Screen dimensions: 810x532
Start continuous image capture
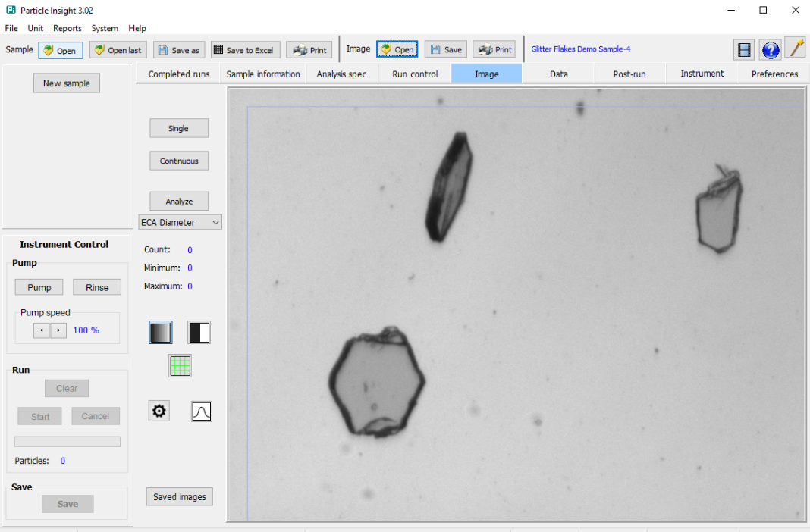(179, 161)
